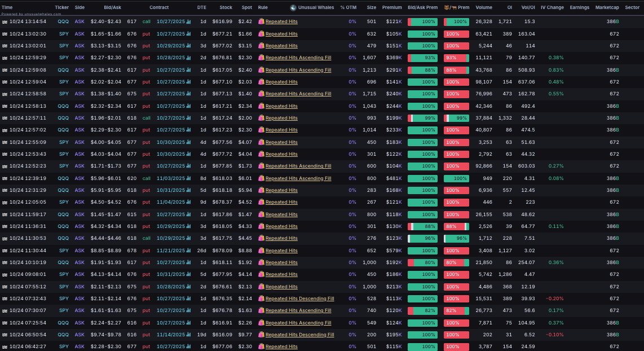Screen dimensions: 644x351
Task: Open chart icon for 11/04/2025 SPY put contract
Action: [x=188, y=202]
